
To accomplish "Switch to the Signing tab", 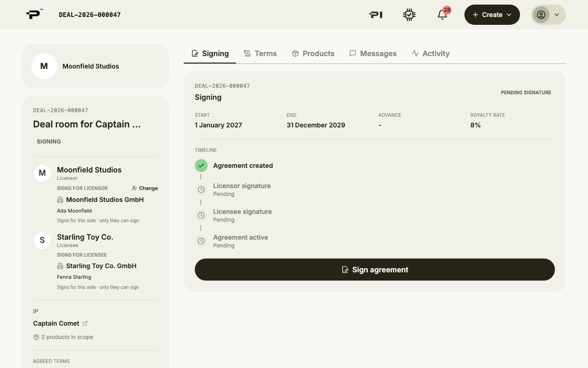I will pyautogui.click(x=210, y=53).
